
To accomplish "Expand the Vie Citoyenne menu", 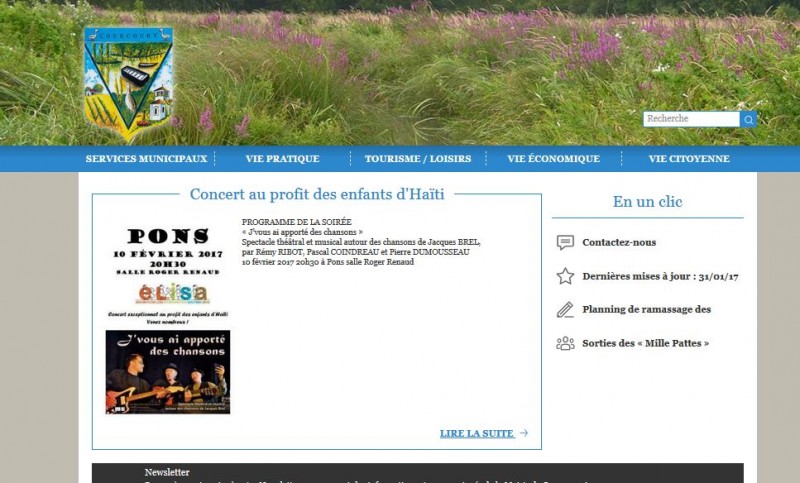I will [x=688, y=159].
